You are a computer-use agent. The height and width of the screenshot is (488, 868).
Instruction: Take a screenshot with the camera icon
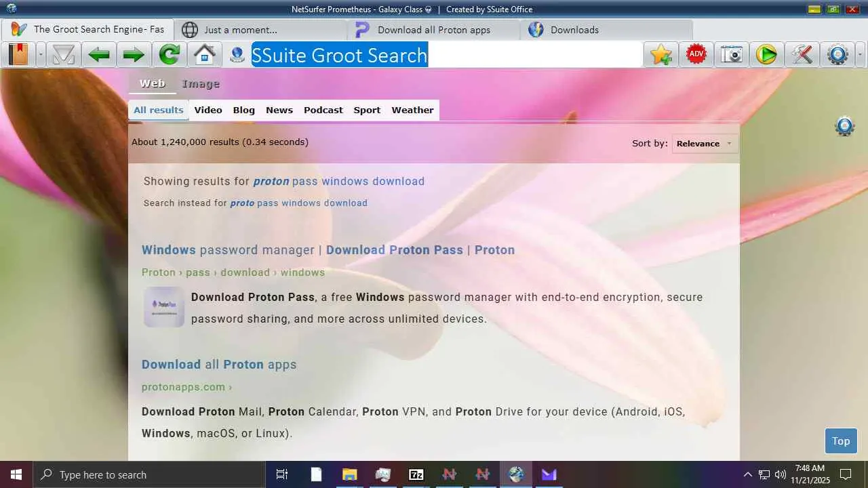(732, 54)
